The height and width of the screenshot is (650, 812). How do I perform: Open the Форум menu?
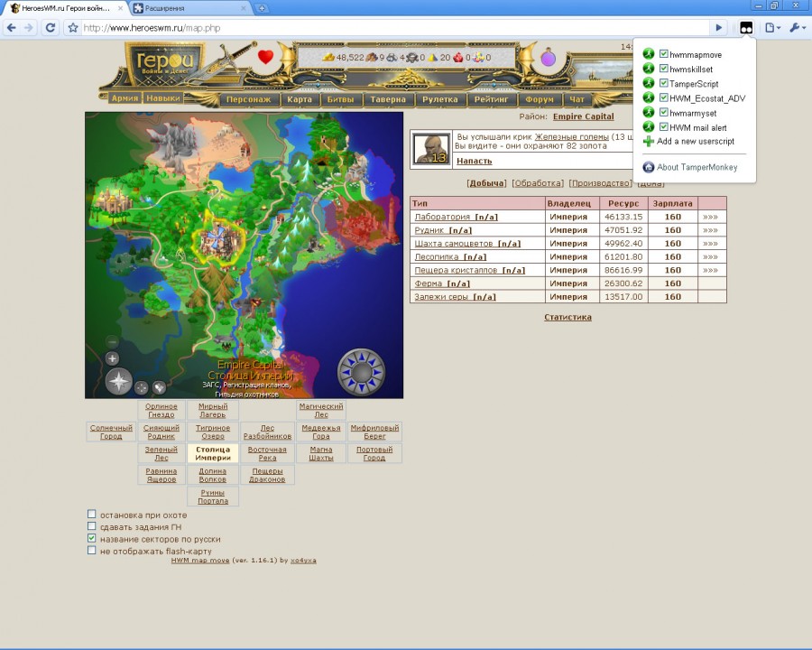[x=540, y=99]
